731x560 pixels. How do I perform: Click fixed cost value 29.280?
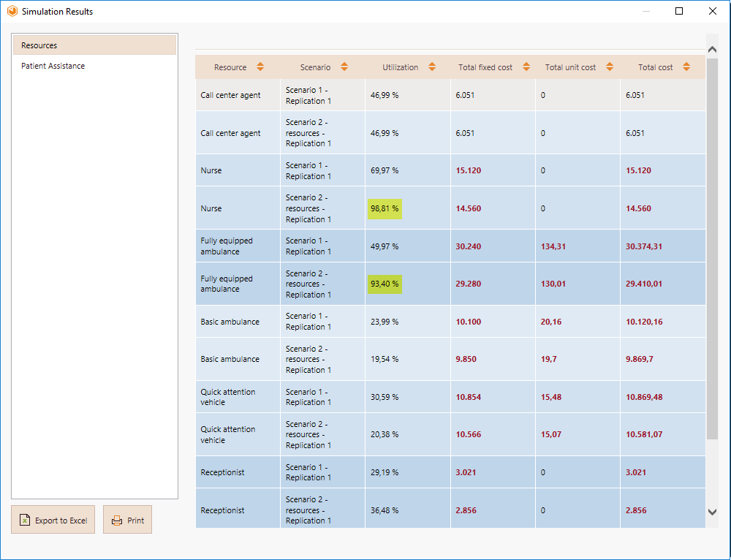tap(469, 284)
